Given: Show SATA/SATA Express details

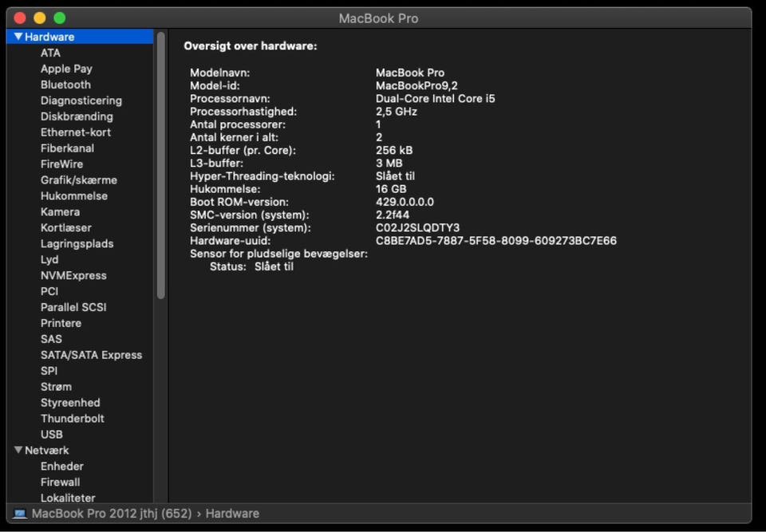Looking at the screenshot, I should coord(91,355).
